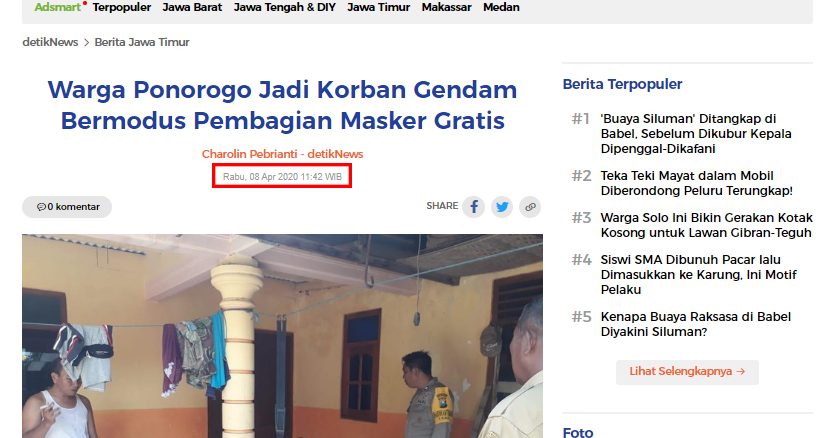Open author Charolin Pebrianti link
The height and width of the screenshot is (438, 829).
(x=250, y=154)
